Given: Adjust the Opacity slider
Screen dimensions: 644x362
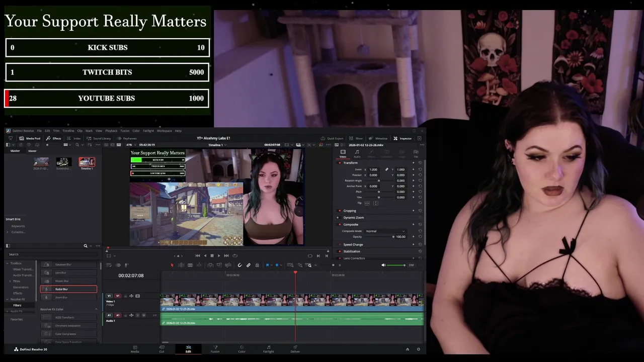Looking at the screenshot, I should click(x=380, y=237).
